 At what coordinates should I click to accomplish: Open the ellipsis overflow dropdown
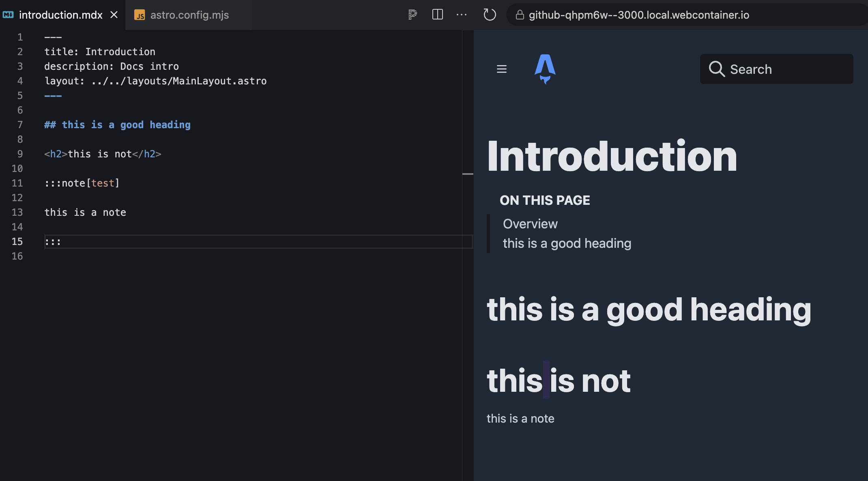click(461, 15)
